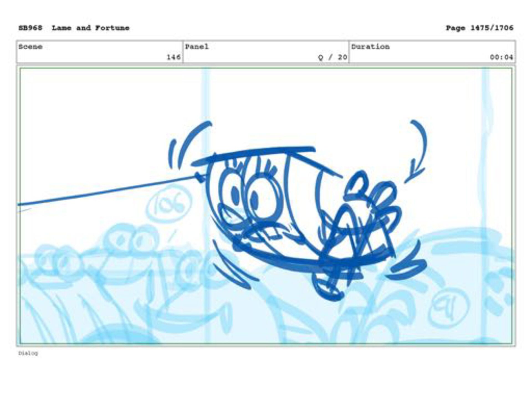The height and width of the screenshot is (412, 532).
Task: Click the duration value '00:04'
Action: (x=501, y=57)
